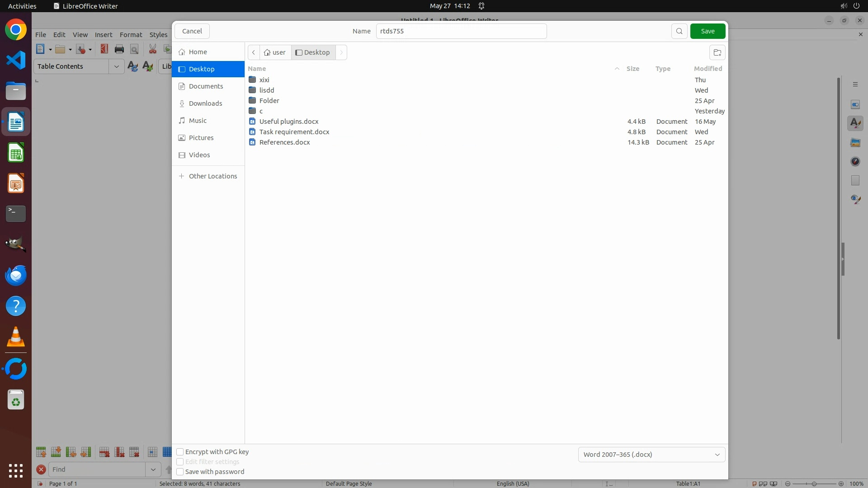
Task: Launch Thunderbird from the dock
Action: click(x=16, y=276)
